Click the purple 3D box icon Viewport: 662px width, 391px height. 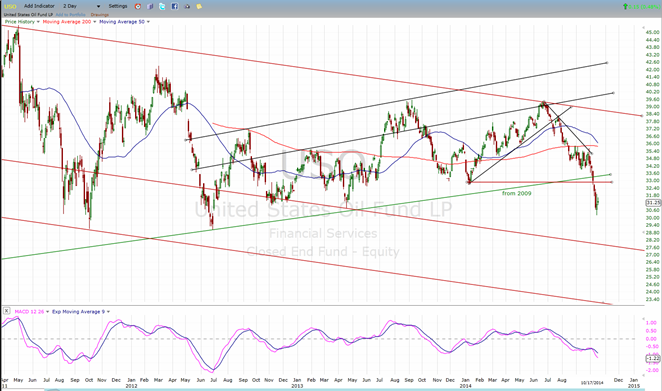pyautogui.click(x=150, y=6)
